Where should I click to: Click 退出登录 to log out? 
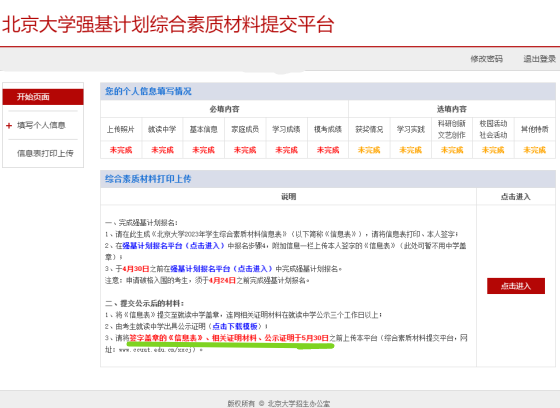539,59
